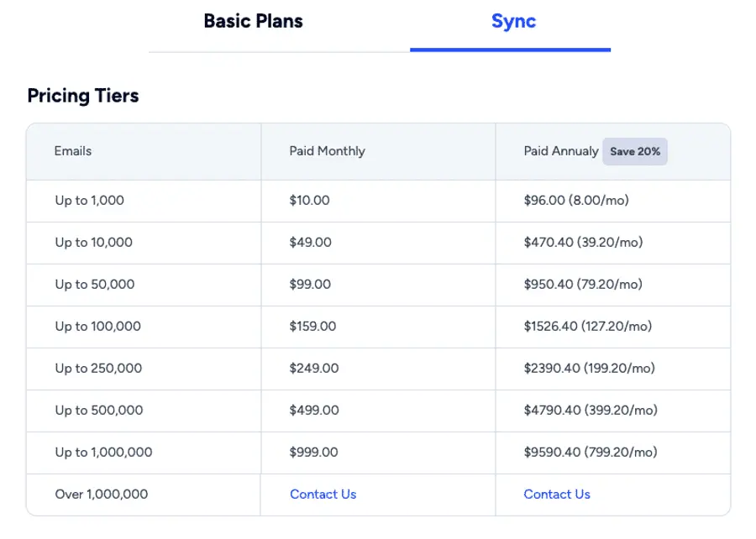Select the Up to 250,000 emails tier

point(98,369)
